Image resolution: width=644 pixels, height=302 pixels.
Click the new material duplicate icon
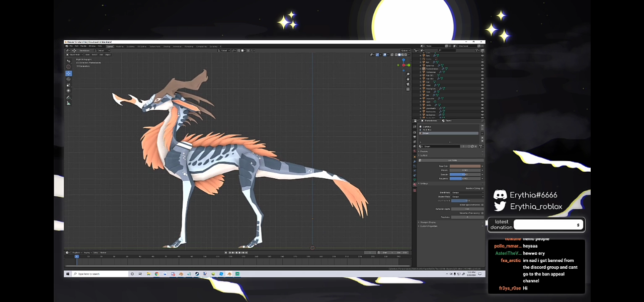point(472,146)
